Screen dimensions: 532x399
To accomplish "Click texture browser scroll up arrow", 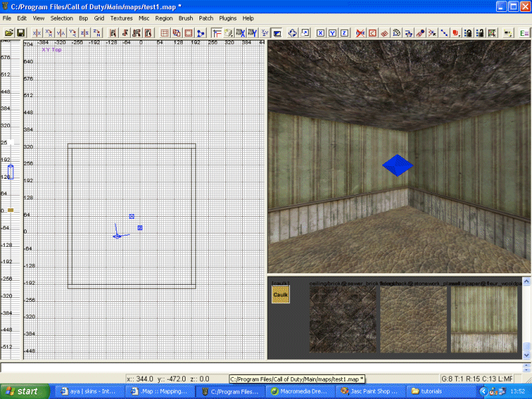I will (527, 281).
